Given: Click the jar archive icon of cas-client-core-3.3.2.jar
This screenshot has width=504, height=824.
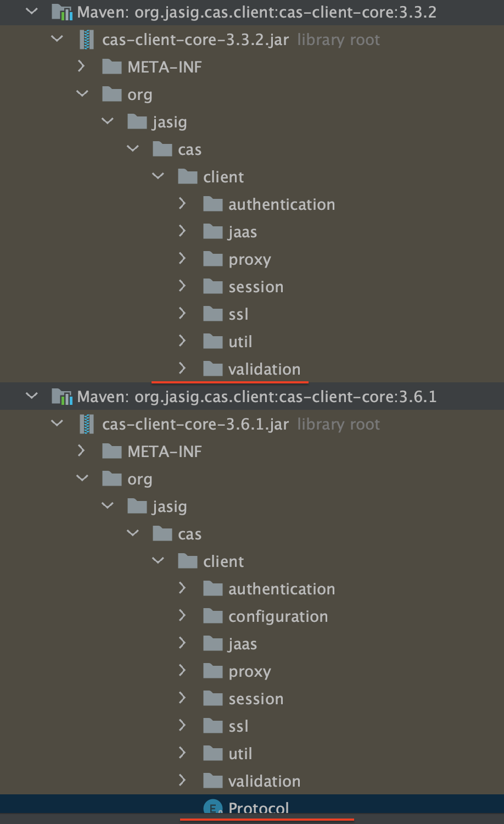Looking at the screenshot, I should click(x=87, y=40).
